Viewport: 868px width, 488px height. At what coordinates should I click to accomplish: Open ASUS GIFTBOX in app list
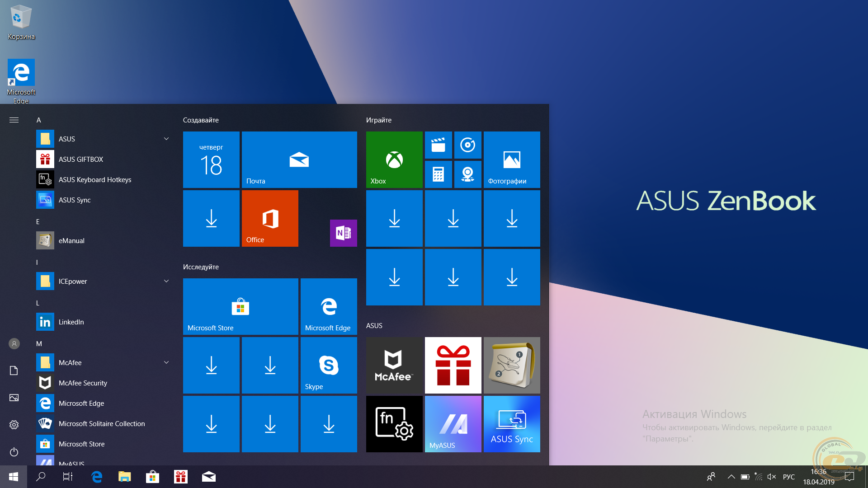[x=104, y=159]
